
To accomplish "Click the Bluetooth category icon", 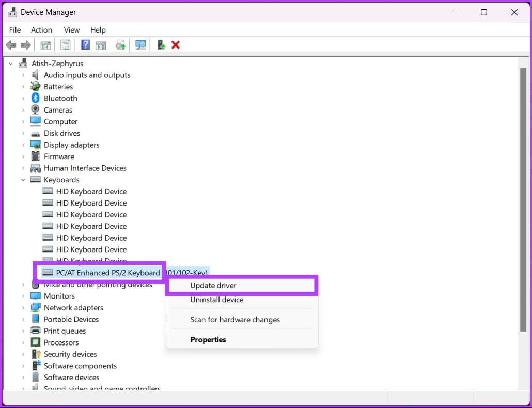I will point(35,98).
